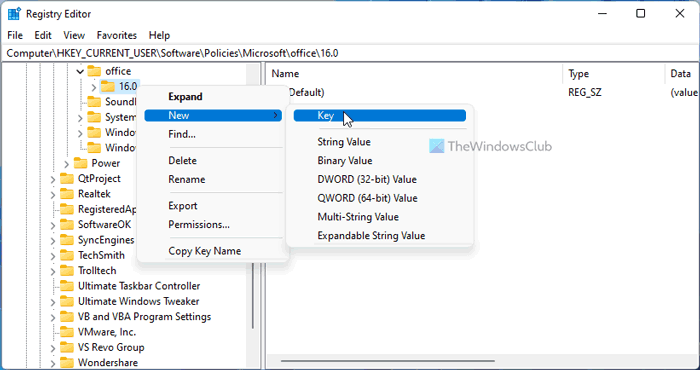700x370 pixels.
Task: Select the Trolltech key label
Action: [x=97, y=270]
